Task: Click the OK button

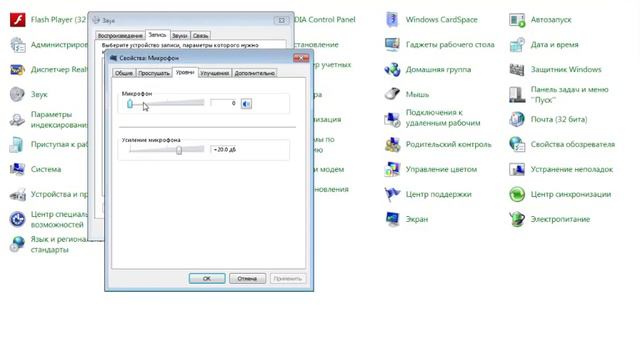Action: tap(207, 278)
